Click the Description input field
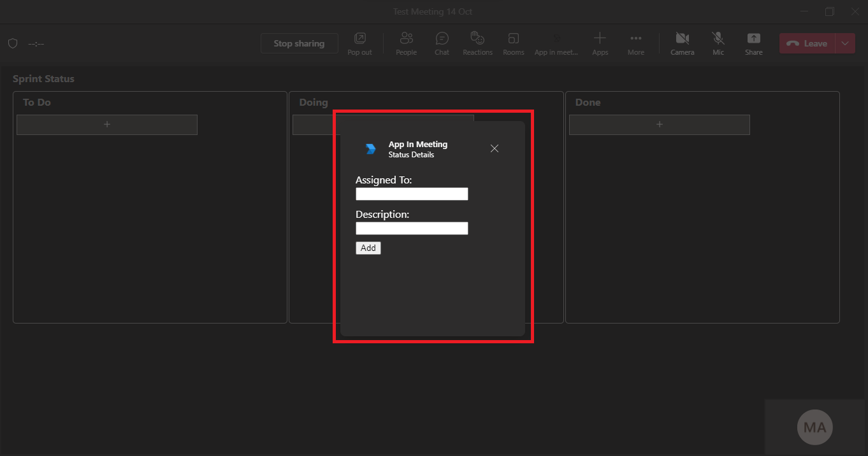Viewport: 868px width, 456px height. click(412, 228)
